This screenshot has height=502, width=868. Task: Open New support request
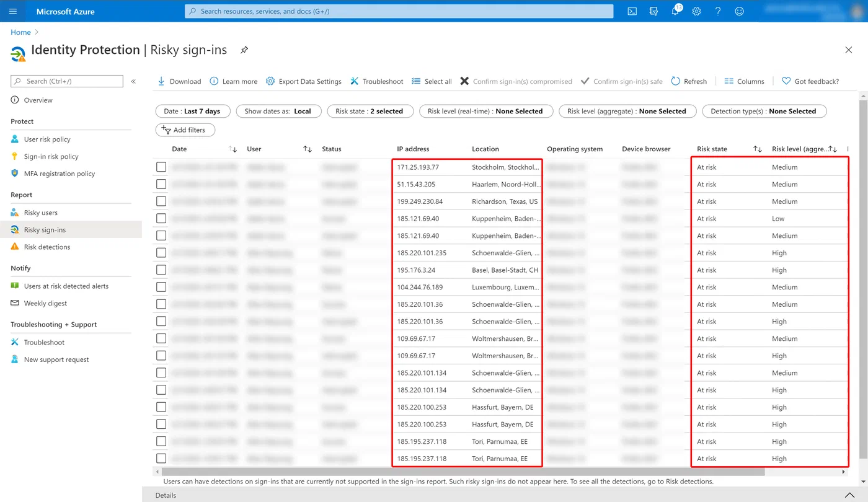click(x=56, y=359)
